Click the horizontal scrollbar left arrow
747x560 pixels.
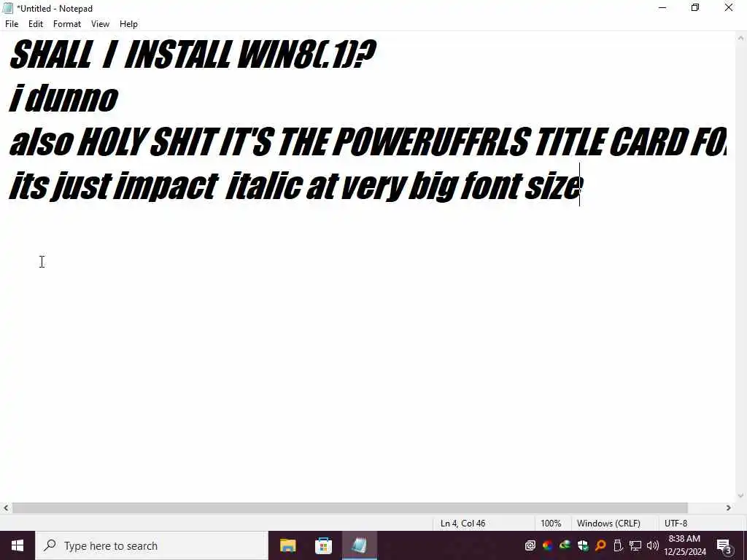(x=6, y=508)
